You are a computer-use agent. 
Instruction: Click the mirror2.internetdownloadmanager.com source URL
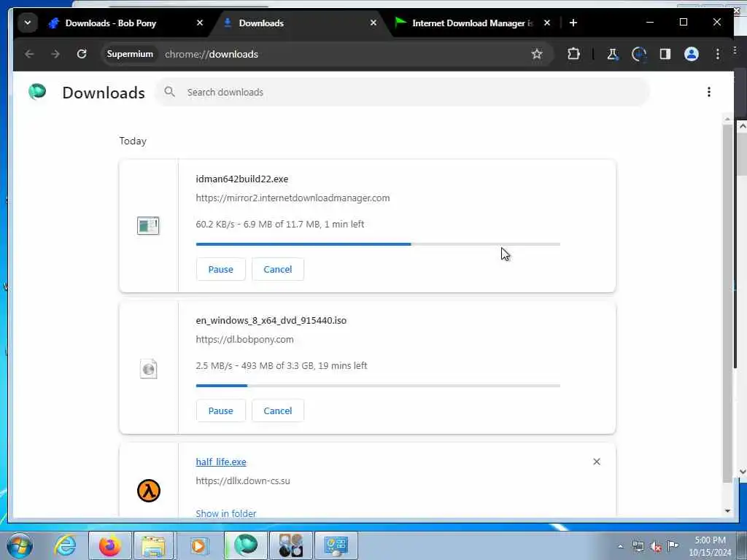coord(293,198)
